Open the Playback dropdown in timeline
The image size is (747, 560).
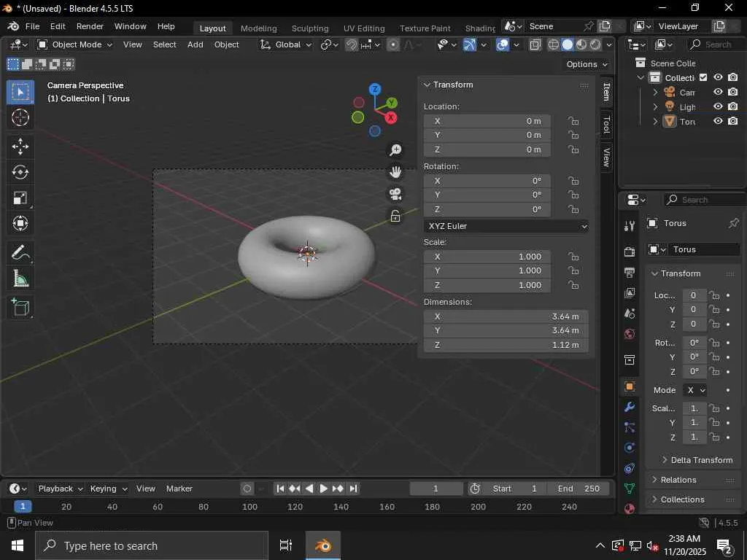coord(60,489)
